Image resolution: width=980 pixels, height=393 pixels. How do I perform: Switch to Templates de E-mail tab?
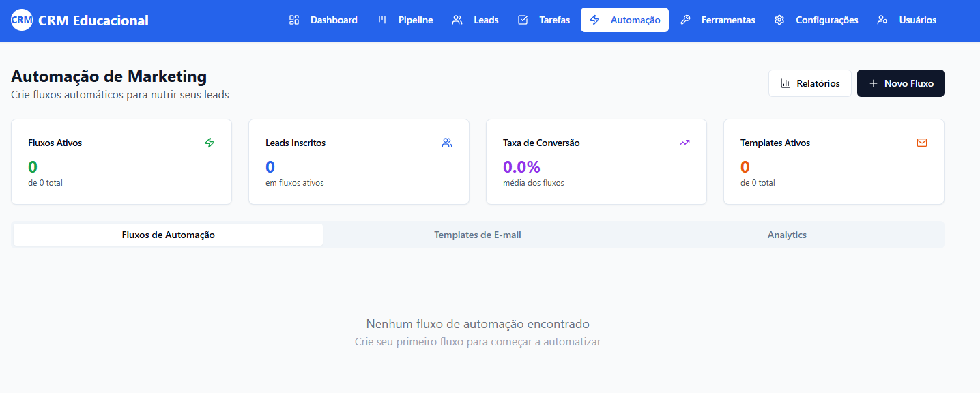478,235
